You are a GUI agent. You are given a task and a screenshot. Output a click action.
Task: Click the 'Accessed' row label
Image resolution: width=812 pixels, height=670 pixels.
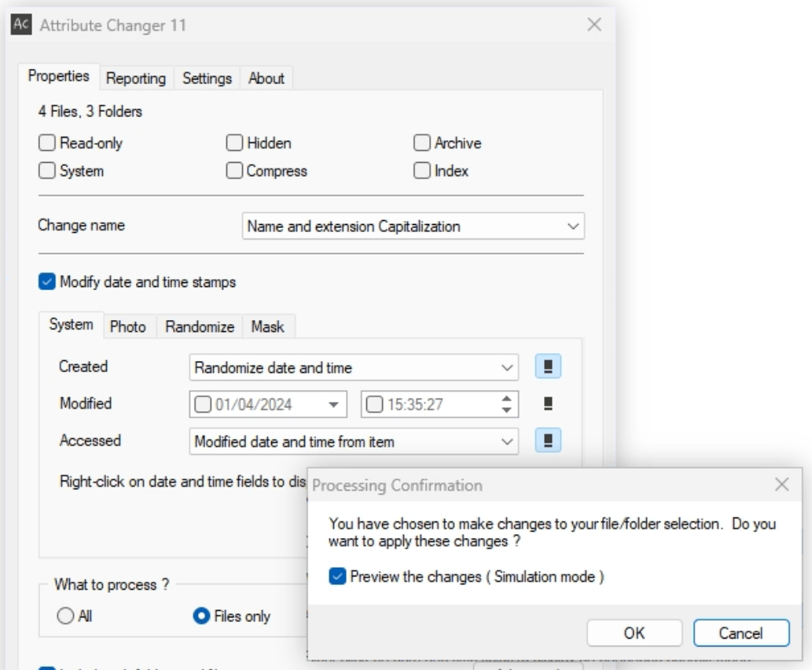click(x=90, y=440)
